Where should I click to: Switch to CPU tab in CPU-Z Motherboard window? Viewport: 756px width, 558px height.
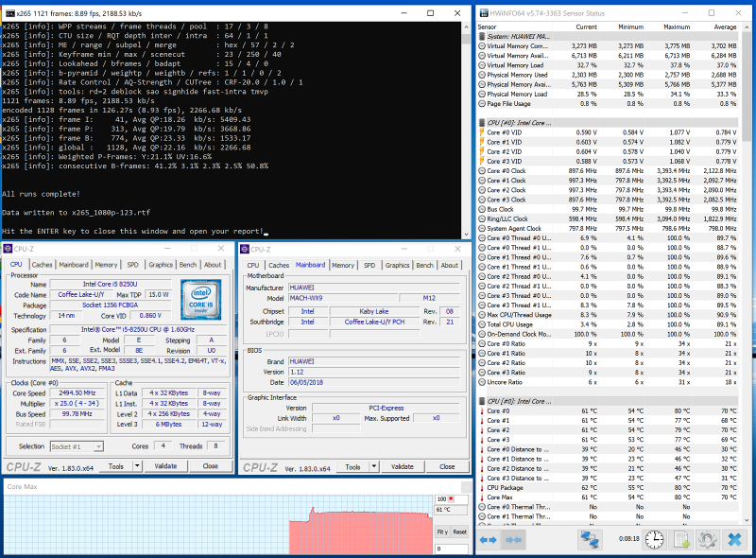pos(253,265)
